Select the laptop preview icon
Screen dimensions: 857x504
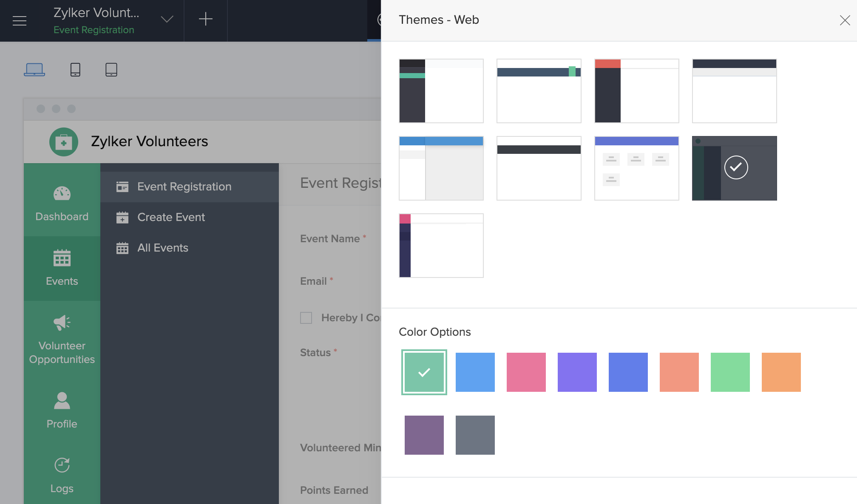click(34, 69)
